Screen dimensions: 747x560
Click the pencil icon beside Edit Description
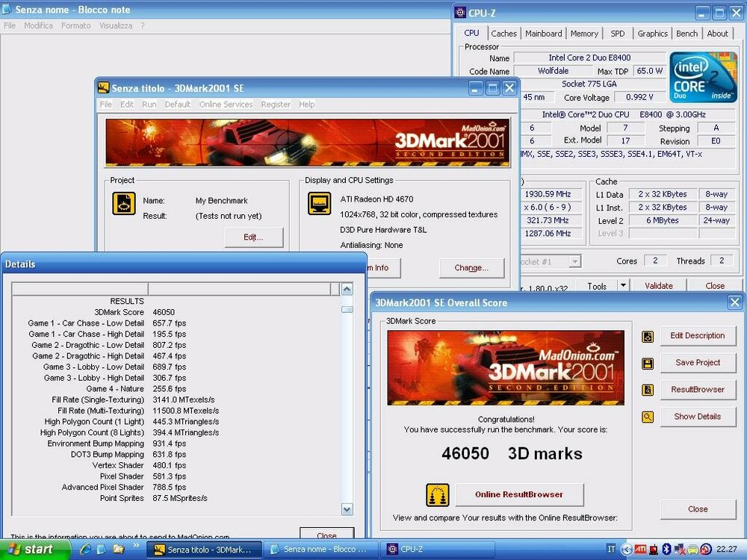tap(647, 335)
